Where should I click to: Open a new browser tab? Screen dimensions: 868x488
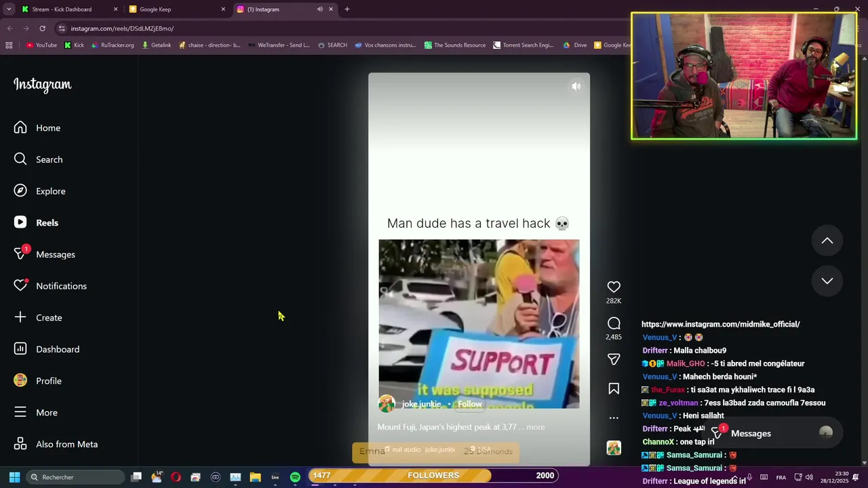point(347,9)
